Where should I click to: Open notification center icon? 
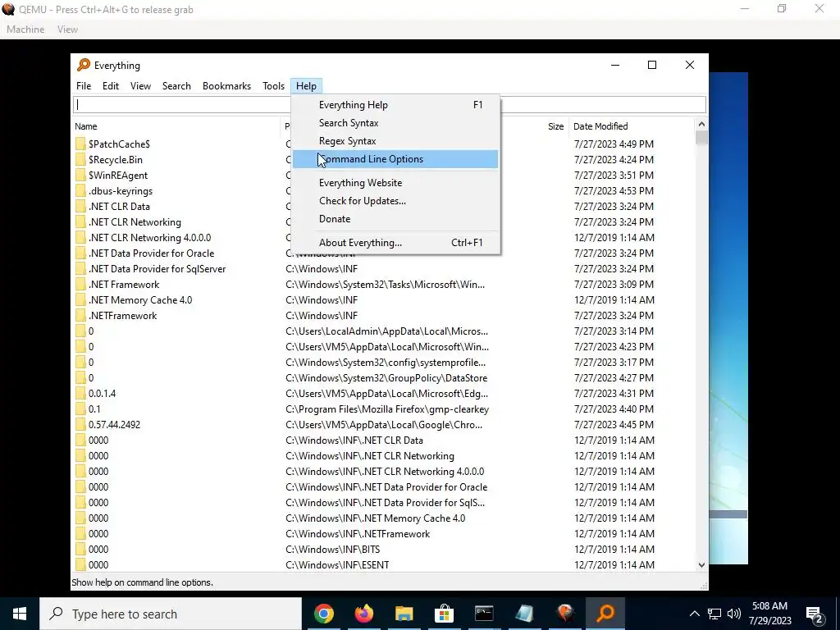point(815,614)
